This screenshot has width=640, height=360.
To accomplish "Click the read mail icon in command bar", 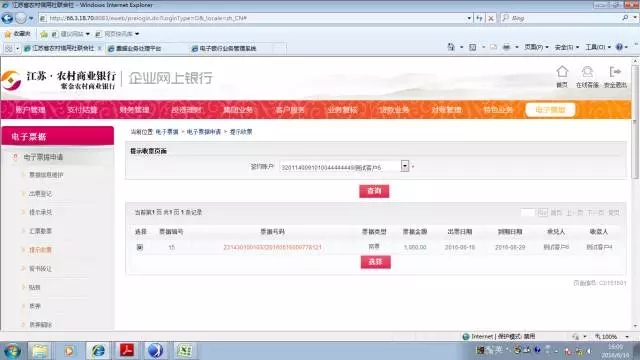I will (x=494, y=47).
